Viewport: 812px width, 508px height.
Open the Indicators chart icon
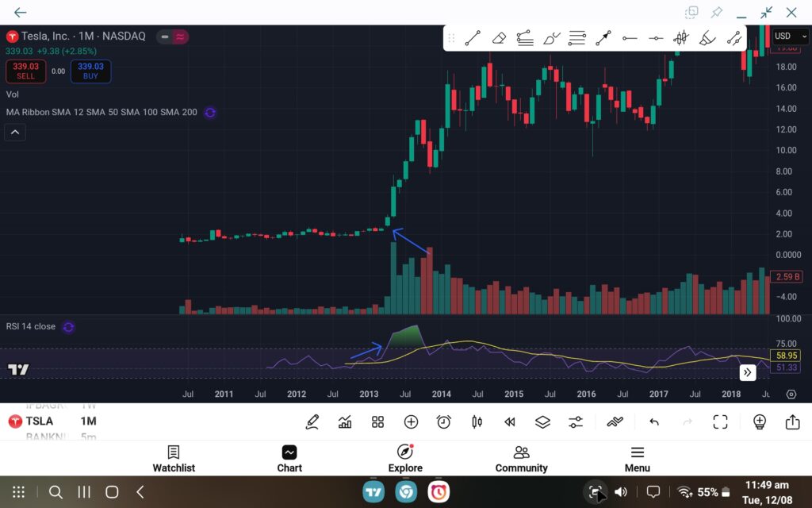(345, 422)
